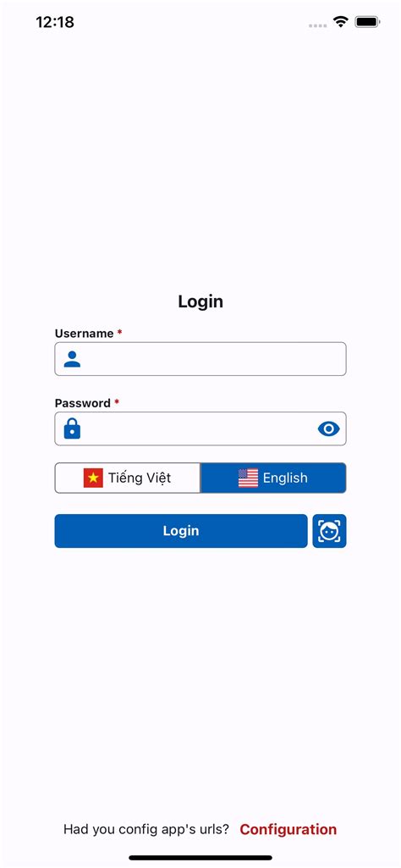Click the padlock icon in Password field
This screenshot has width=401, height=868.
(x=72, y=428)
